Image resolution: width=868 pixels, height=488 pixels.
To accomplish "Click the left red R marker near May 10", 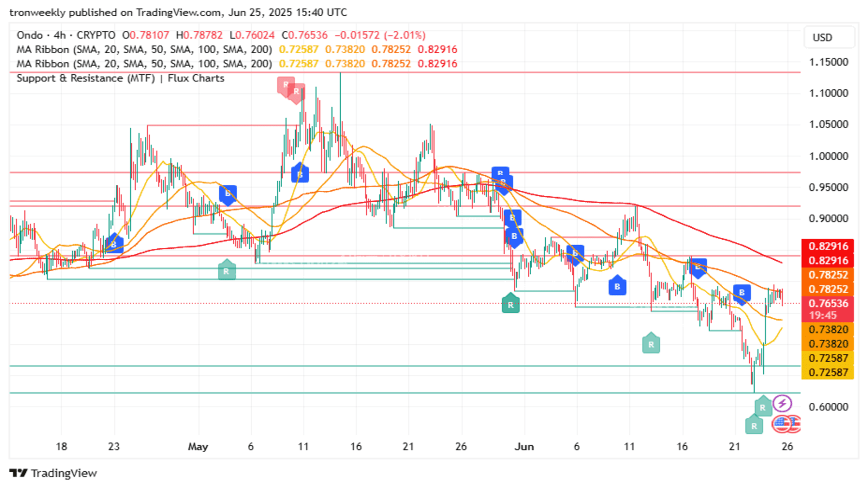I will pyautogui.click(x=285, y=85).
